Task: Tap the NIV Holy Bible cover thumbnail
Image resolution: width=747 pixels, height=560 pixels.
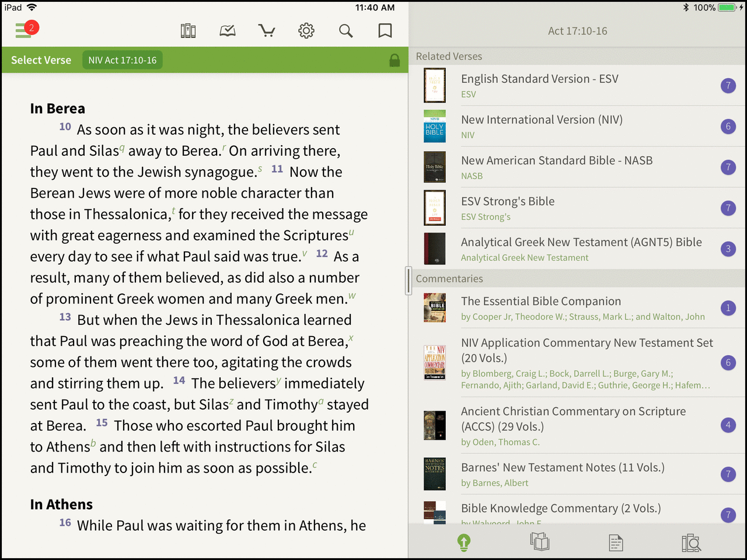Action: click(x=435, y=126)
